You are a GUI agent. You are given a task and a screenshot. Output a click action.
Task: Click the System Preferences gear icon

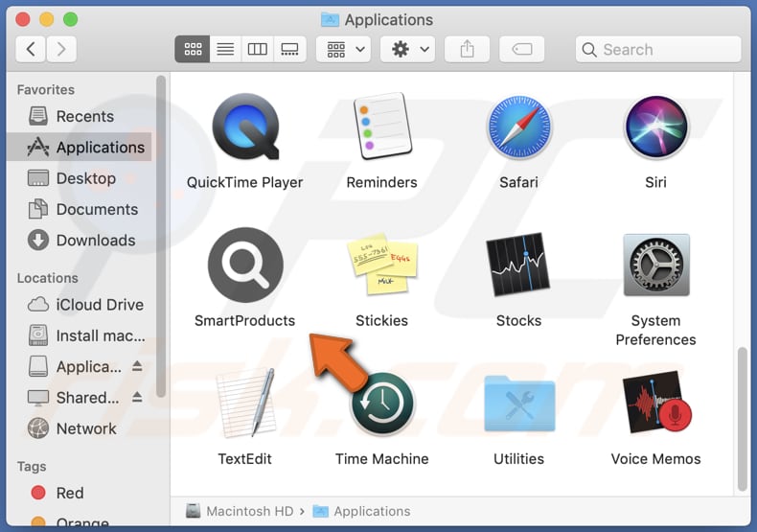point(656,265)
